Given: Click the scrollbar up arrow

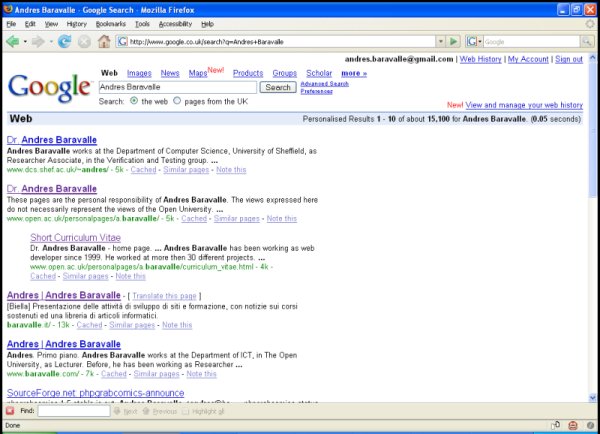Looking at the screenshot, I should click(x=593, y=58).
